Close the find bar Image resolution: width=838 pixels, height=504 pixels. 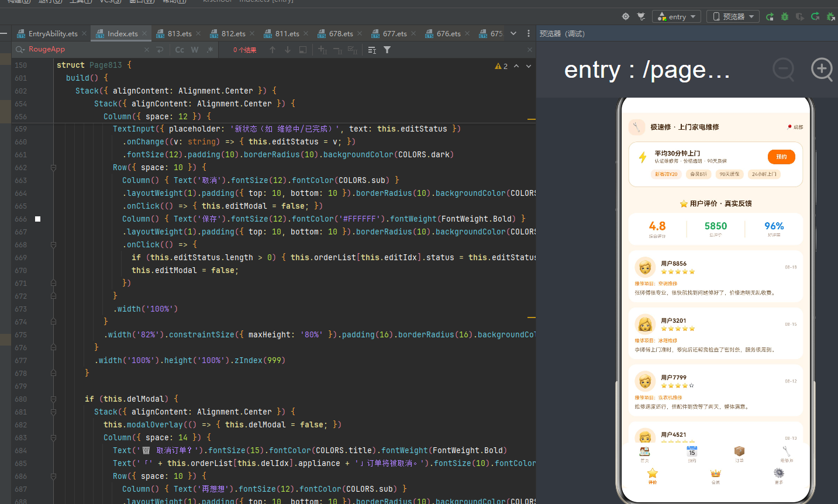pyautogui.click(x=530, y=50)
